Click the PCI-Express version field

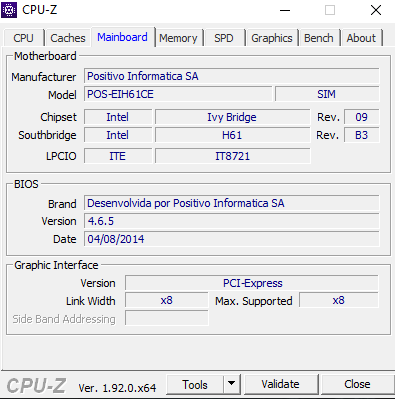coord(252,283)
